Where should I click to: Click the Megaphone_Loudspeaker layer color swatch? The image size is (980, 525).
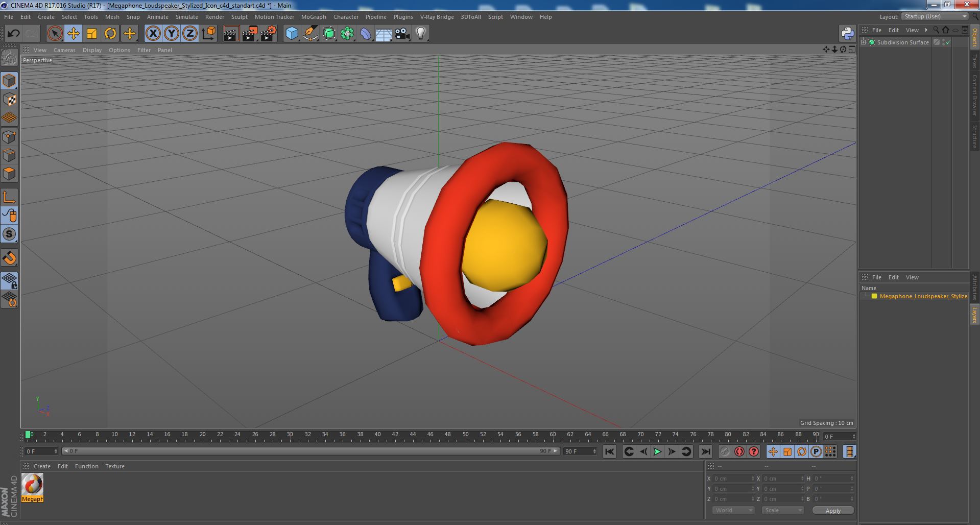coord(874,296)
